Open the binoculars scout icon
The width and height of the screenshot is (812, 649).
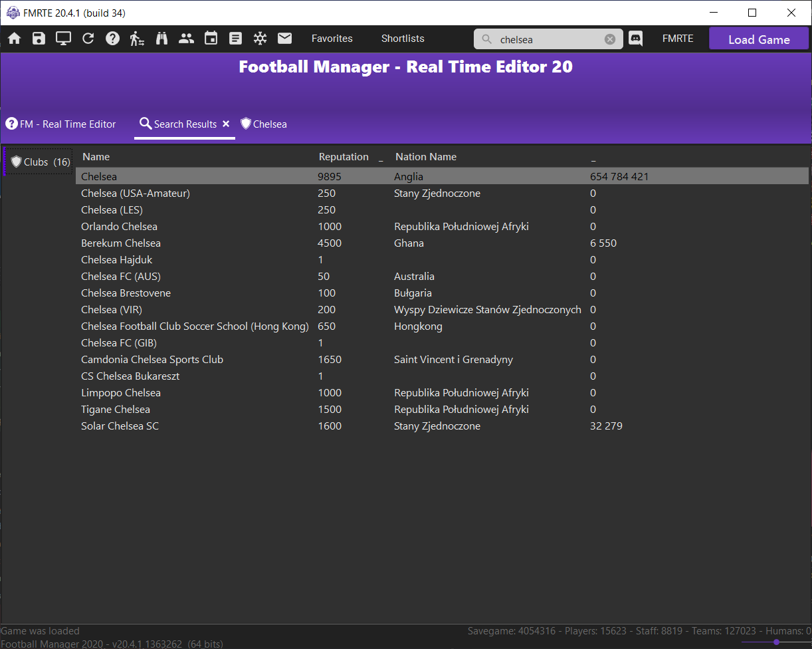[162, 39]
